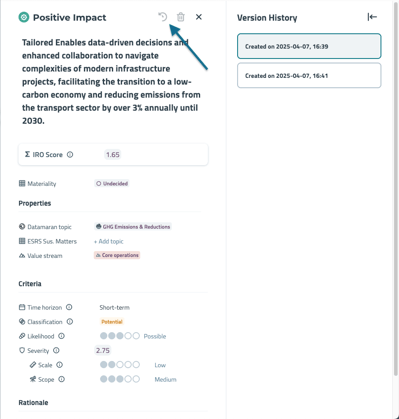Image resolution: width=399 pixels, height=419 pixels.
Task: Open version history clock icon
Action: tap(163, 17)
